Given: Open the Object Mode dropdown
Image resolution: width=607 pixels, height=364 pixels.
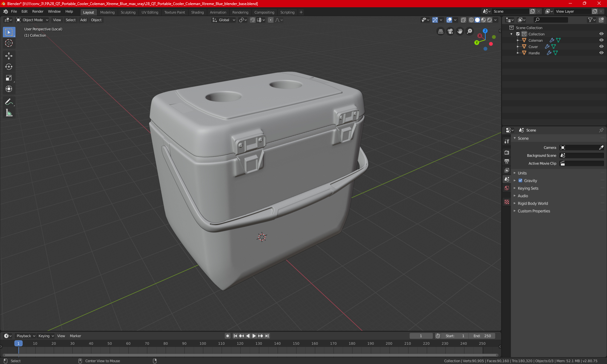Looking at the screenshot, I should click(x=32, y=20).
